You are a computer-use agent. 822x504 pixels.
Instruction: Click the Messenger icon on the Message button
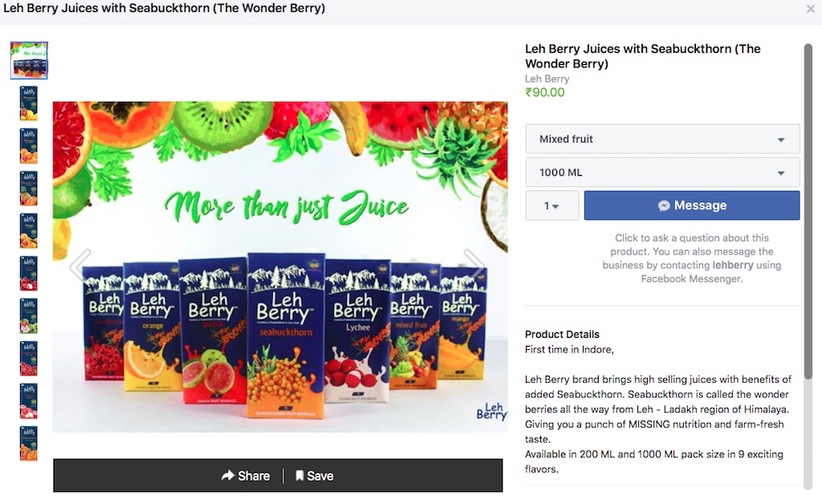click(664, 205)
